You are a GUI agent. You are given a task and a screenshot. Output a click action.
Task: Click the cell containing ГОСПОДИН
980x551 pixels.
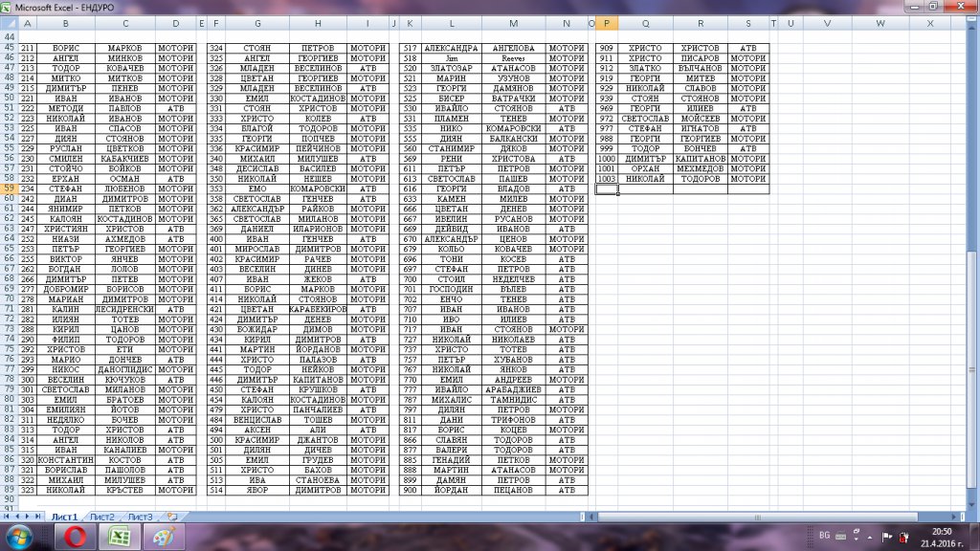pos(452,289)
